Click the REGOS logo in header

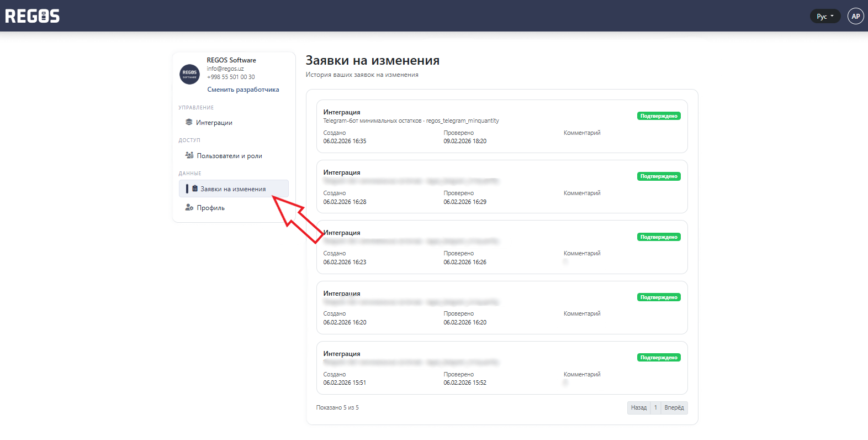[33, 16]
